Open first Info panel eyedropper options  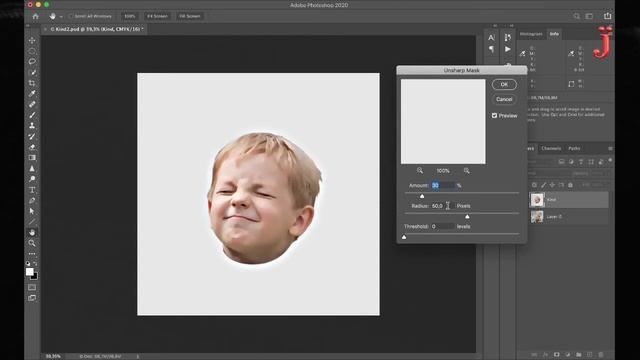point(522,53)
